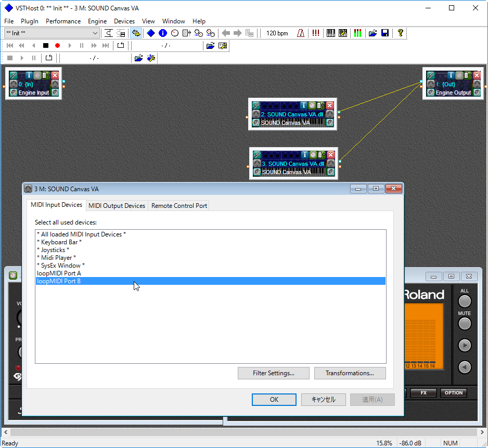Open the ** Init ** performance dropdown
Viewport: 488px width, 448px height.
[x=52, y=33]
